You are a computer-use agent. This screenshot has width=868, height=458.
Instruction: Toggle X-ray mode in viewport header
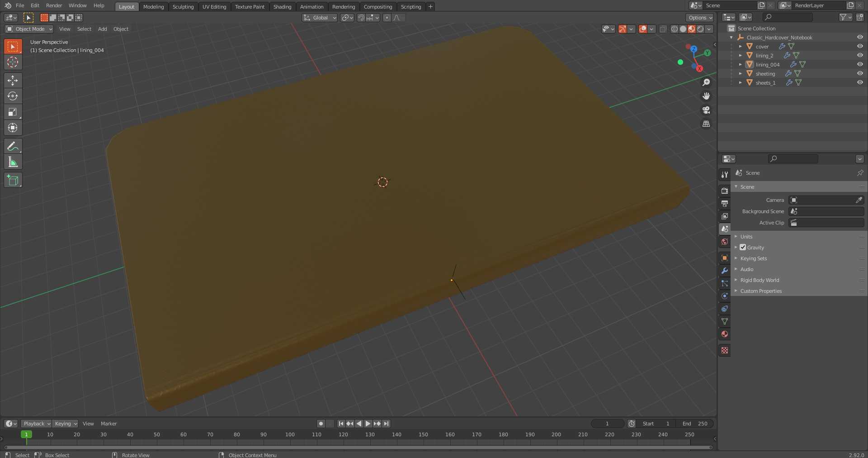pyautogui.click(x=663, y=29)
